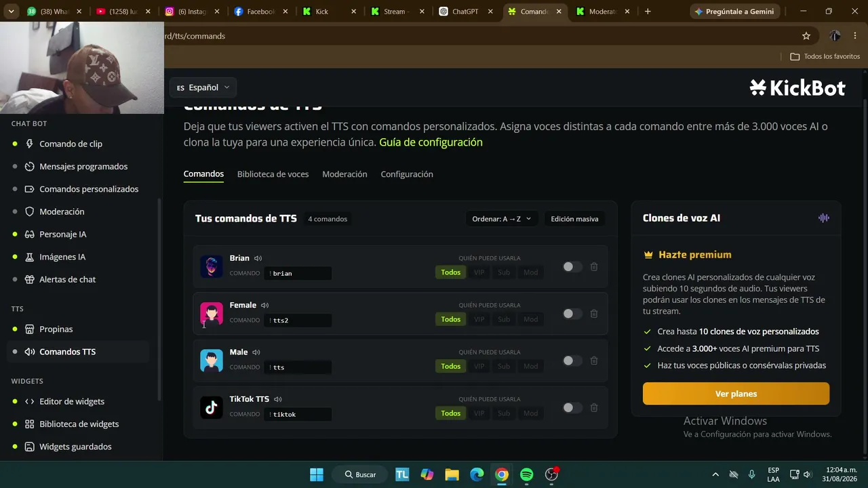
Task: Switch to the Moderación tab
Action: (x=344, y=174)
